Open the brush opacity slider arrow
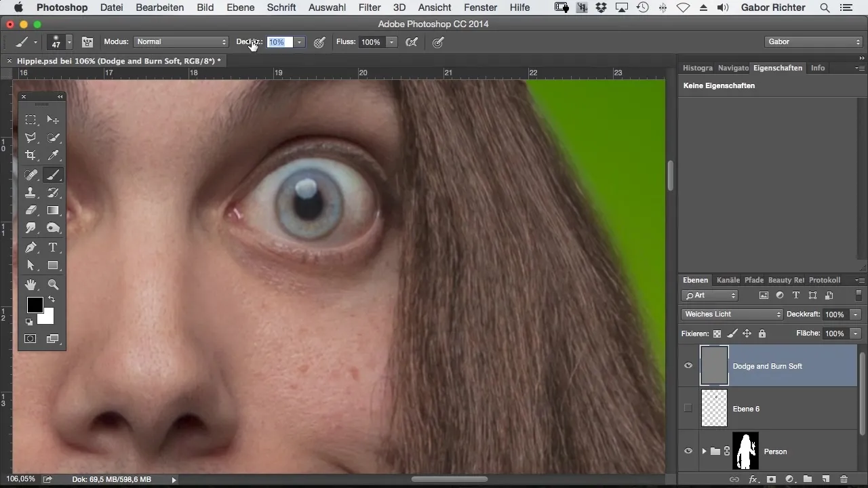868x488 pixels. [x=299, y=42]
